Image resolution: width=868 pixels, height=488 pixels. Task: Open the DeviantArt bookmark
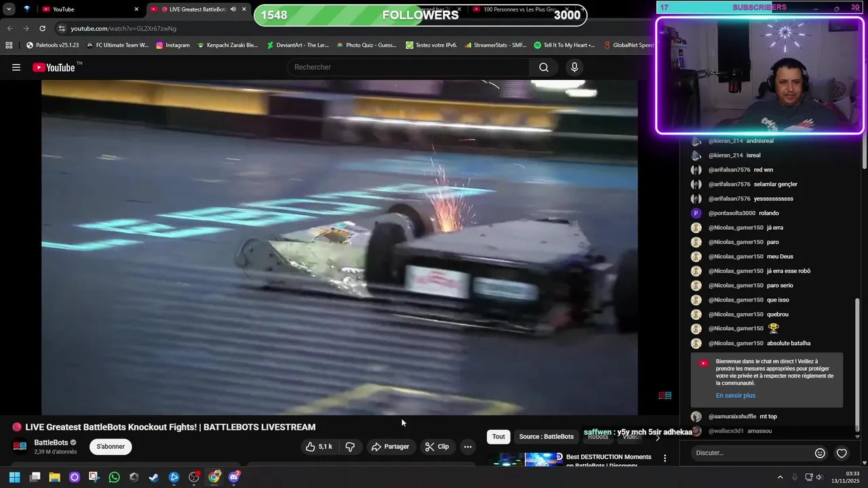298,45
